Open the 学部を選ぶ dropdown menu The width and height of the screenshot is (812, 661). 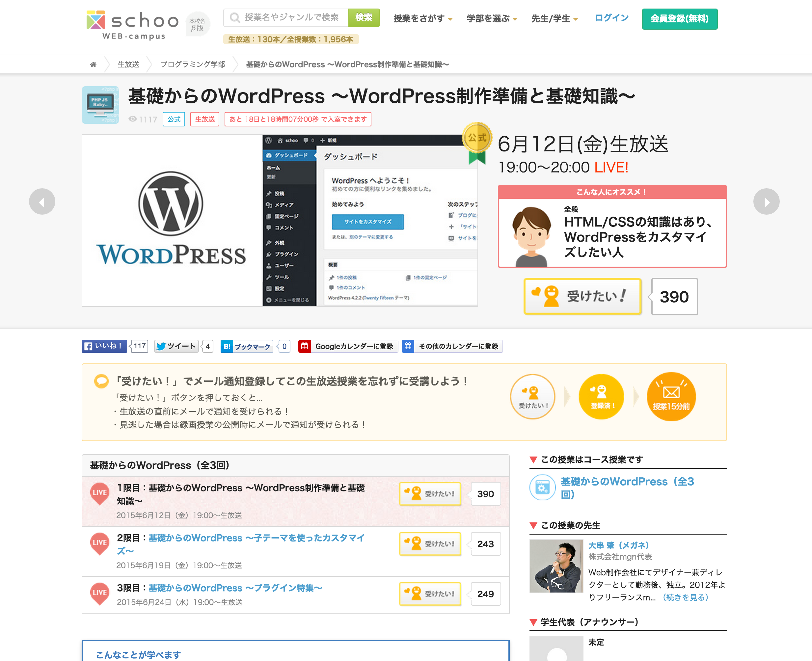492,18
